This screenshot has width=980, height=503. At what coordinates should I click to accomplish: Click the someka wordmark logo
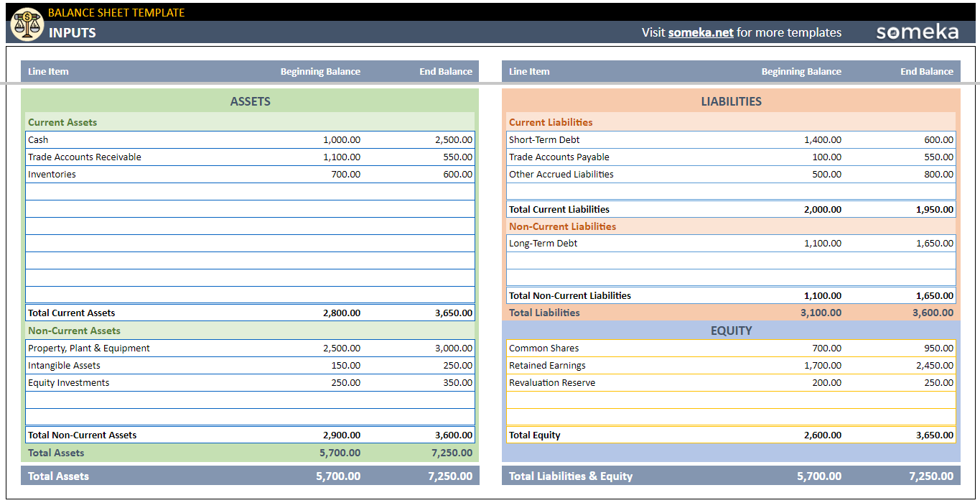click(917, 32)
